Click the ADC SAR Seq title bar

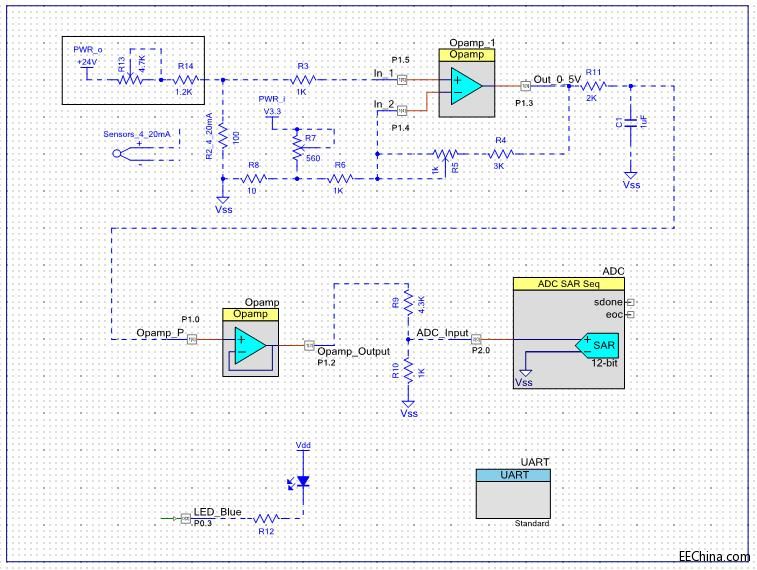tap(567, 284)
